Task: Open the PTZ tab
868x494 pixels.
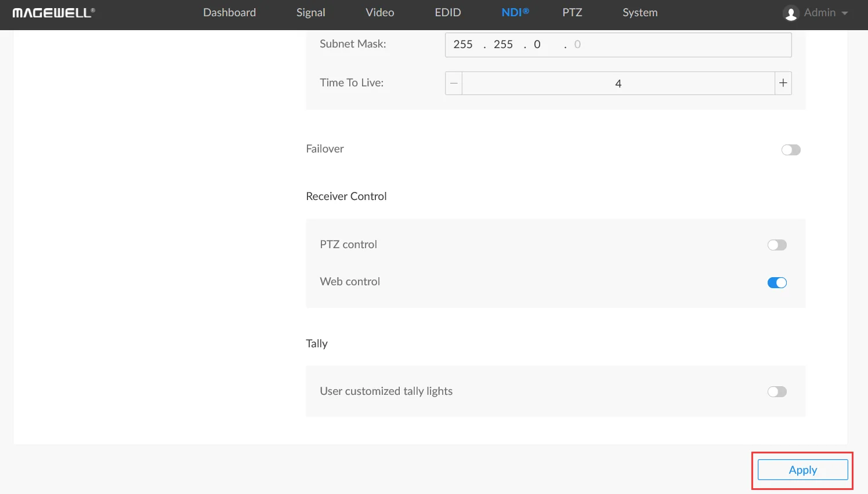Action: click(x=572, y=13)
